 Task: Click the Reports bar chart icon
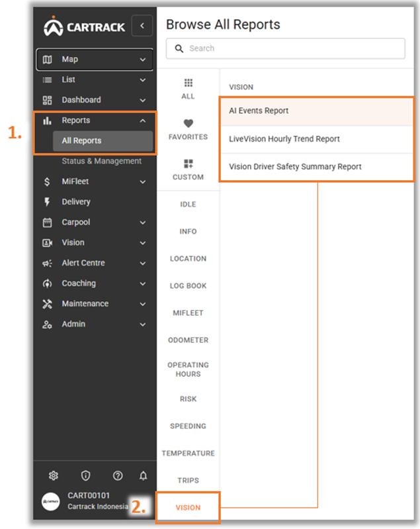(x=47, y=120)
